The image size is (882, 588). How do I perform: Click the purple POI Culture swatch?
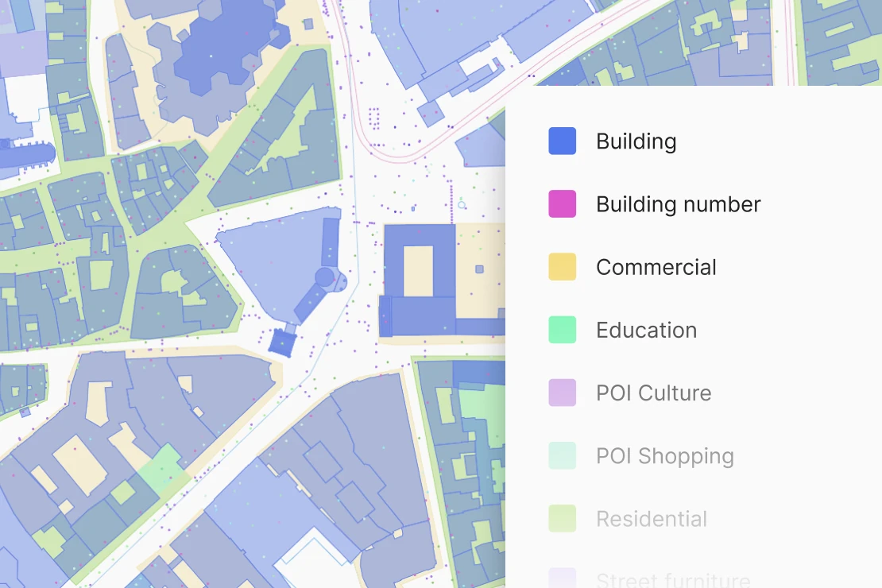562,393
